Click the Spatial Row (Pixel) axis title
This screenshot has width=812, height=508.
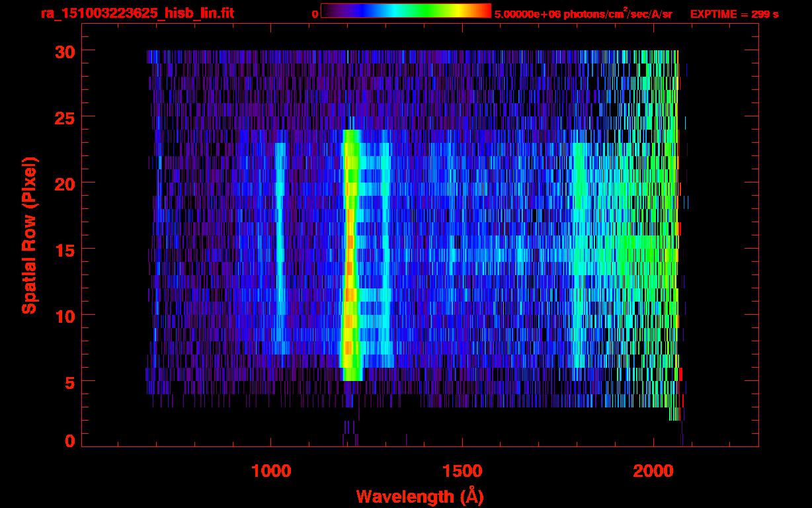click(x=29, y=235)
